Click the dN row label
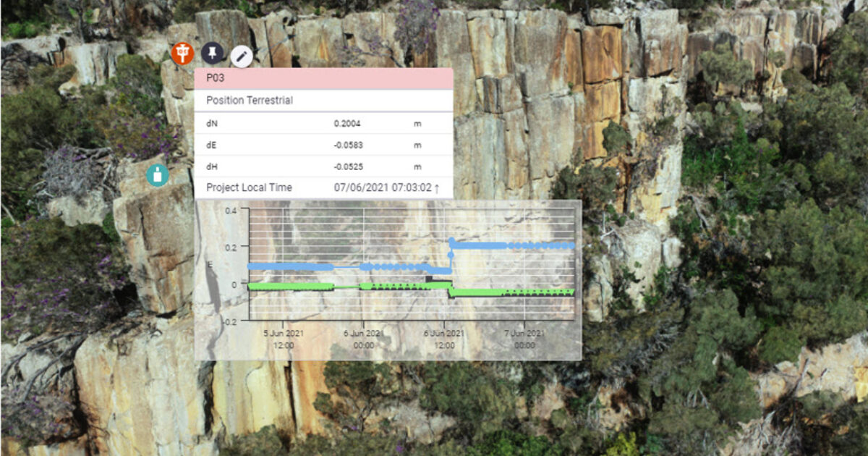868x456 pixels. pos(212,124)
